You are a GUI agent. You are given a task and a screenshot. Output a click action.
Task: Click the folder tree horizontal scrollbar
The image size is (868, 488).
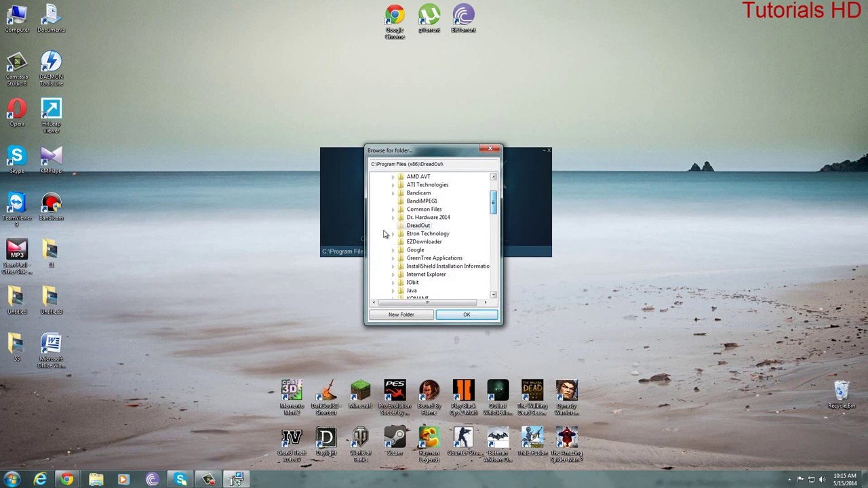tap(429, 302)
